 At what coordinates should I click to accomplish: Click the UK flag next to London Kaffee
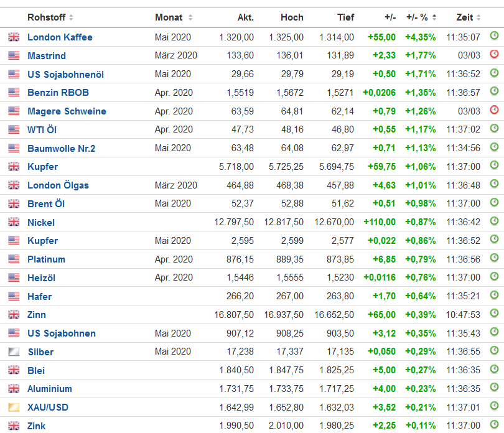coord(14,37)
